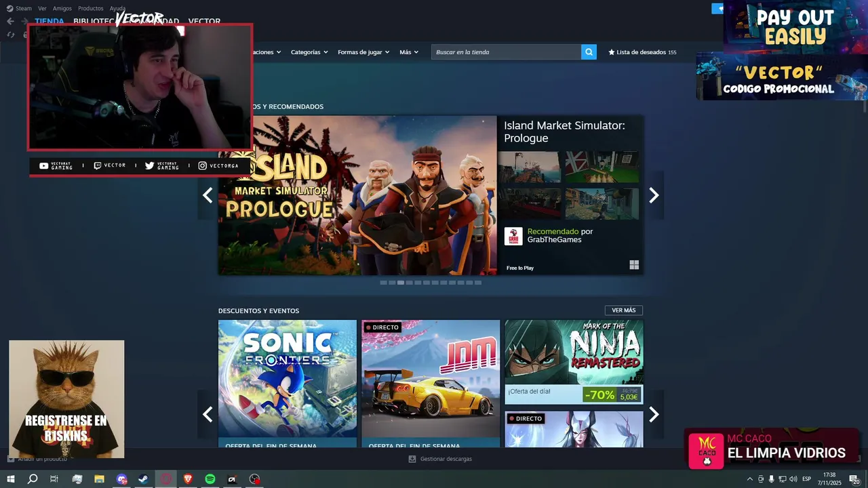Show hidden system tray icons
The image size is (868, 488).
[750, 479]
